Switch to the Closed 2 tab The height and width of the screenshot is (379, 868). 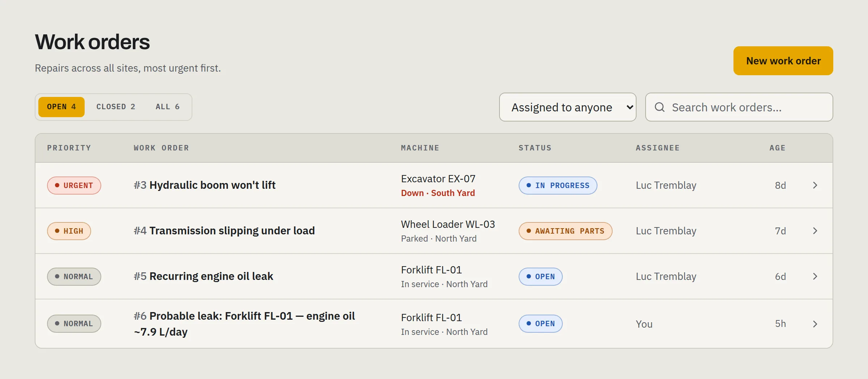[x=116, y=107]
